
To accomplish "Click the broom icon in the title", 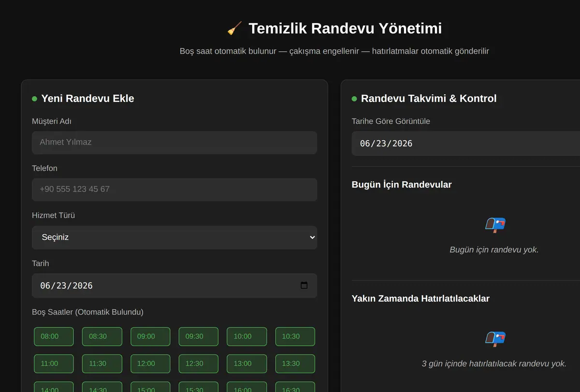I will tap(235, 29).
